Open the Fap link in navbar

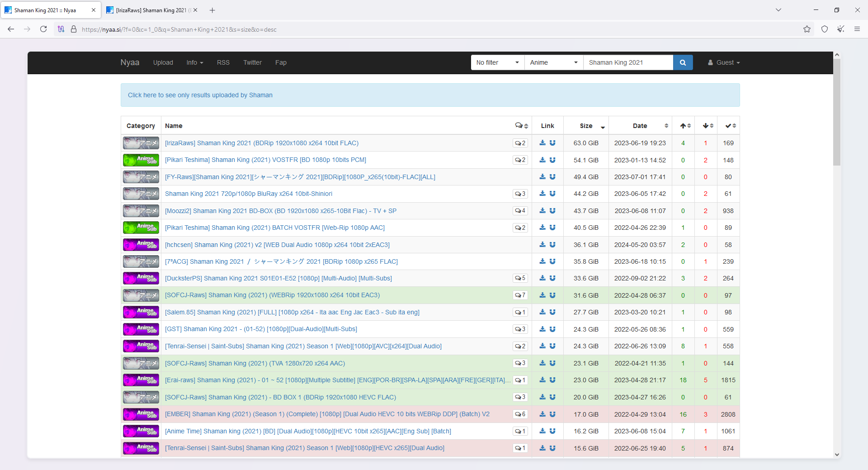(281, 62)
